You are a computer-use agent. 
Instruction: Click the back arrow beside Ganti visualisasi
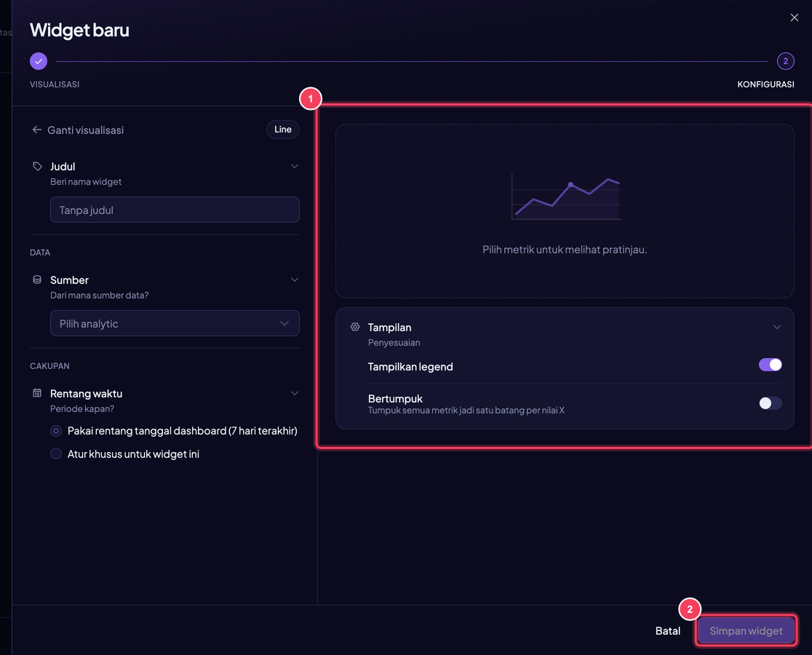click(37, 130)
